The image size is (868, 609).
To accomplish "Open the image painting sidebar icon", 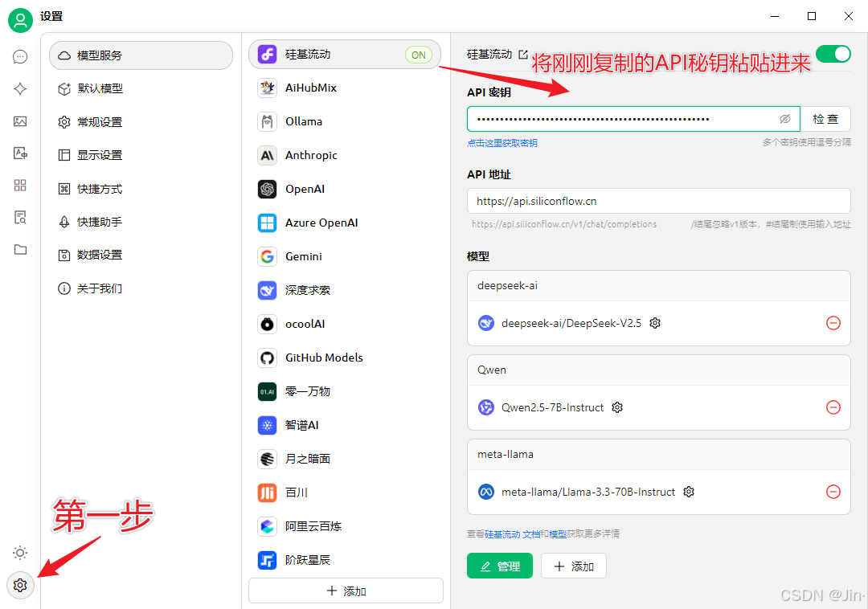I will coord(20,121).
